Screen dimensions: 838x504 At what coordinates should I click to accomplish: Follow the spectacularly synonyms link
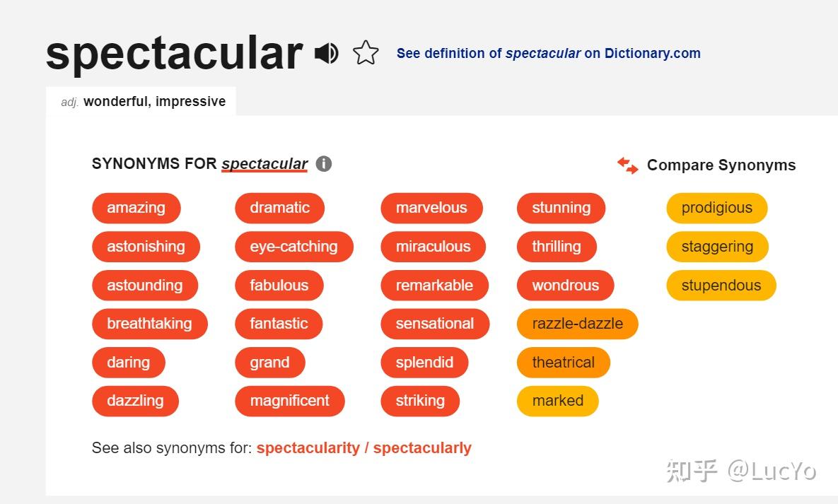(x=422, y=448)
